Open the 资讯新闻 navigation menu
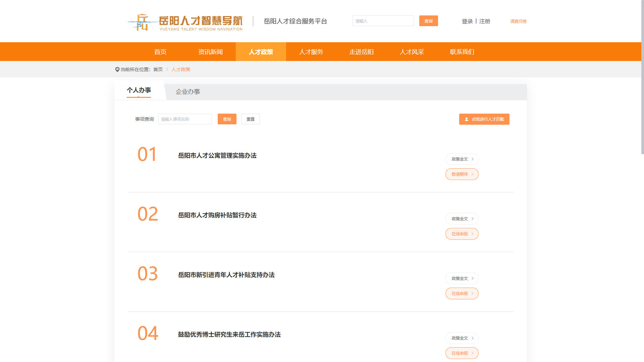Viewport: 644px width, 362px height. click(210, 52)
